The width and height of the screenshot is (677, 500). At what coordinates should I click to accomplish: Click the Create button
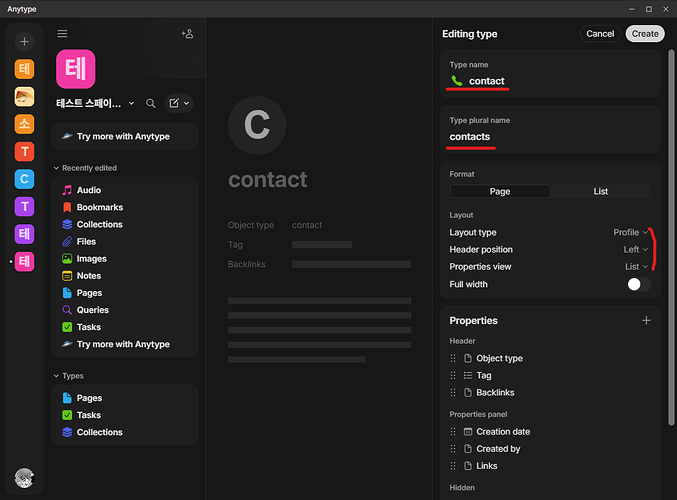coord(645,34)
